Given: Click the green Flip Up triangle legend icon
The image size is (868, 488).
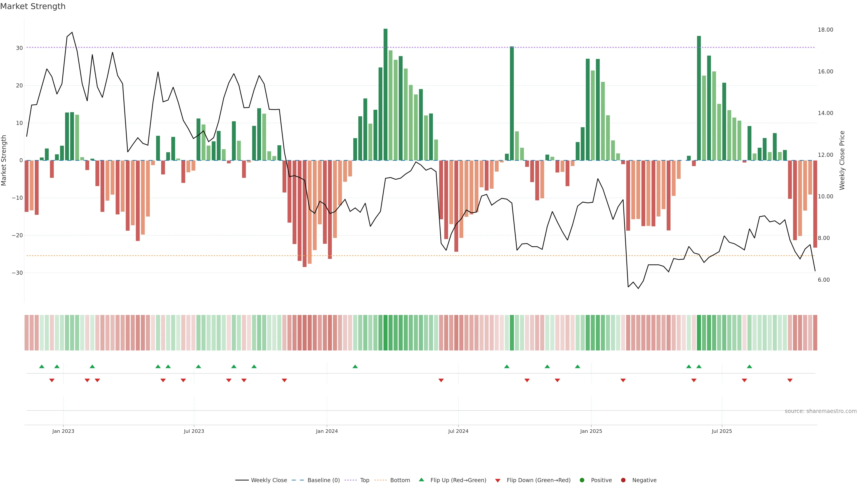Looking at the screenshot, I should (x=421, y=480).
